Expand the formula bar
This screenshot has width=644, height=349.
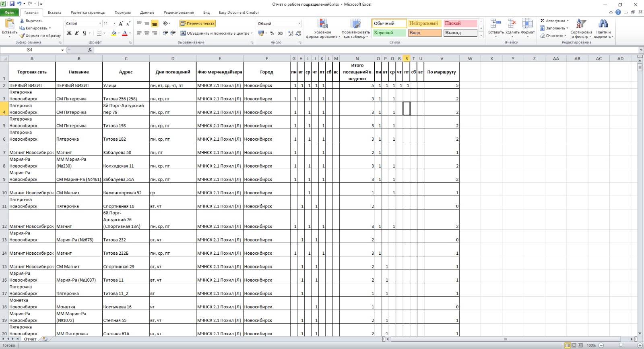tap(641, 50)
